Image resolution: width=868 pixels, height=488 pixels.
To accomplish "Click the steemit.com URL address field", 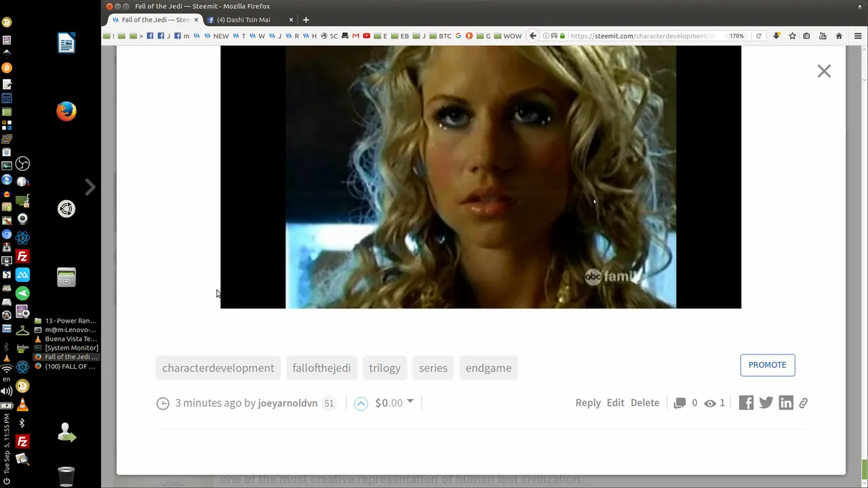I will point(641,36).
